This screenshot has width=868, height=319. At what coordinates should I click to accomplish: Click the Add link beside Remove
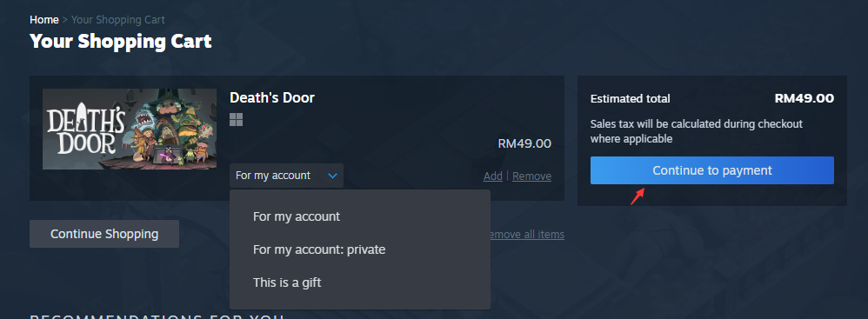(x=492, y=176)
